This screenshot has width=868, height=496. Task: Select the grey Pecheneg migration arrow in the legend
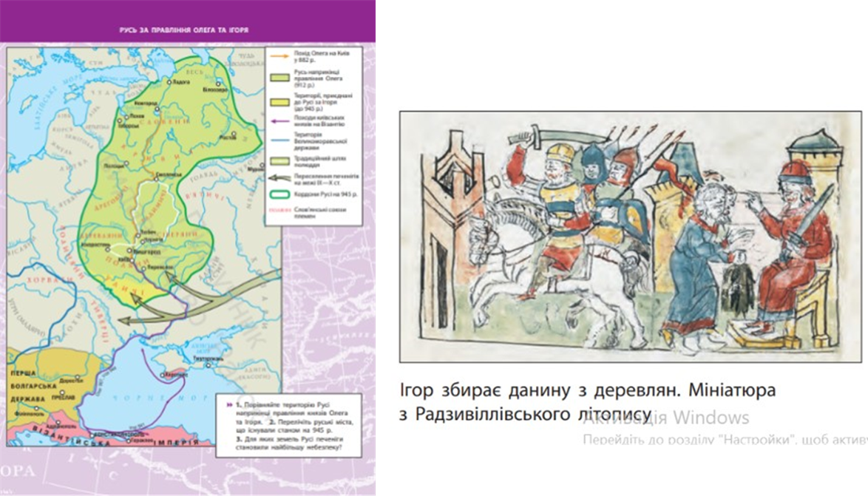[279, 178]
